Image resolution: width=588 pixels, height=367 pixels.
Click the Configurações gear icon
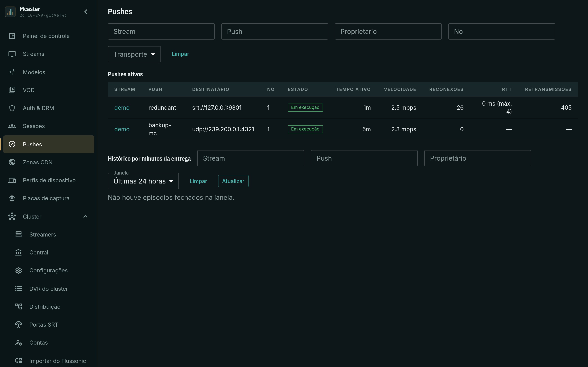pos(18,270)
